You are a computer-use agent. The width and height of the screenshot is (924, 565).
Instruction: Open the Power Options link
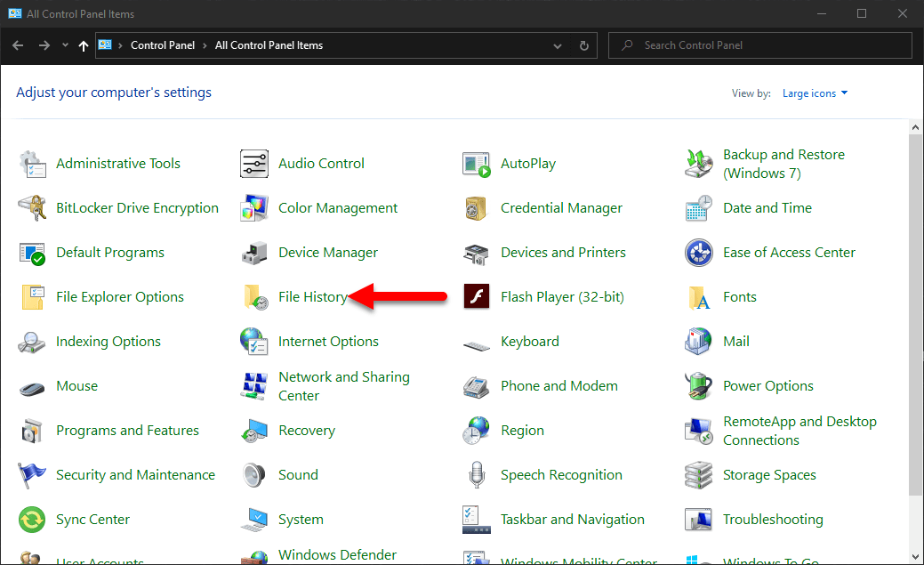tap(768, 385)
